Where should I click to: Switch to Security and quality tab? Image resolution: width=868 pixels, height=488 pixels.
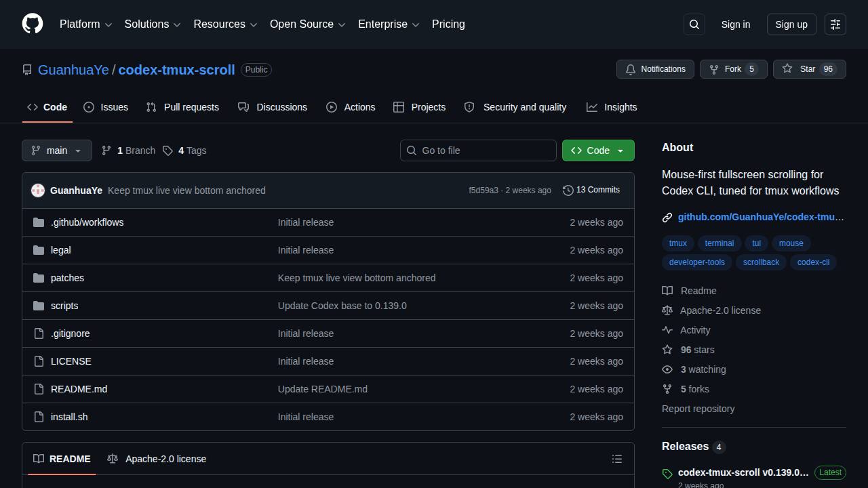[515, 107]
